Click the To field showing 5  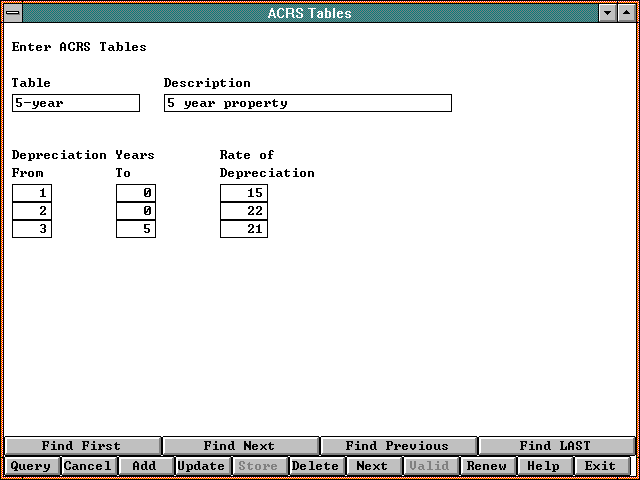(136, 229)
